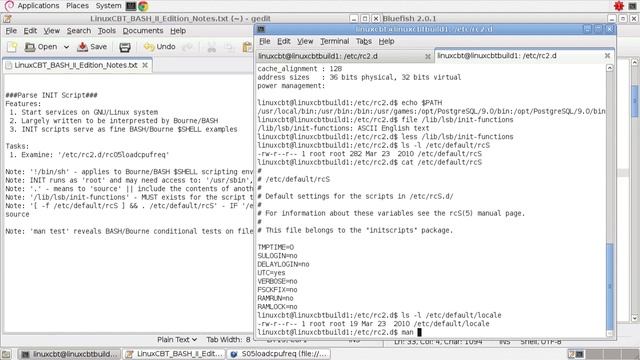Click the New document icon in gedit toolbar
This screenshot has height=360, width=640.
[x=11, y=47]
